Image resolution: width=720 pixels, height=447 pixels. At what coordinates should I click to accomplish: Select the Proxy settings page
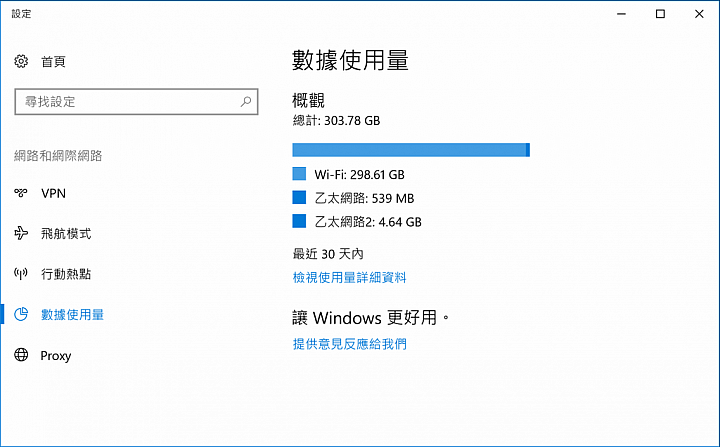click(x=56, y=356)
